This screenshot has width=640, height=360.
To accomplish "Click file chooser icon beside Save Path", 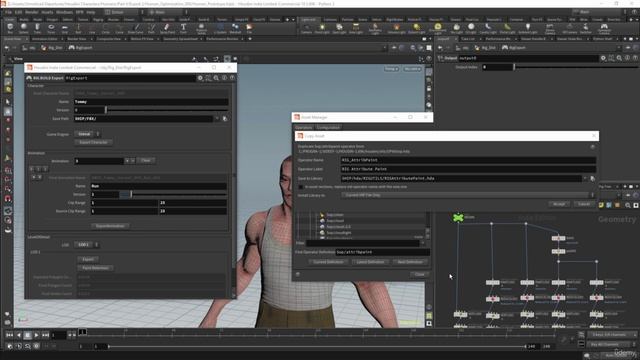I will 224,119.
